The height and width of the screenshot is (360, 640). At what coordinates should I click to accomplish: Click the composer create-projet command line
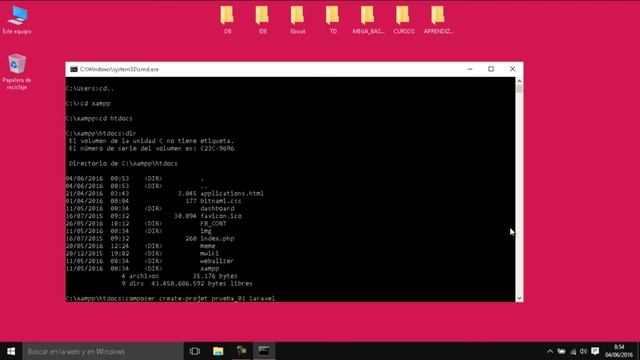171,299
